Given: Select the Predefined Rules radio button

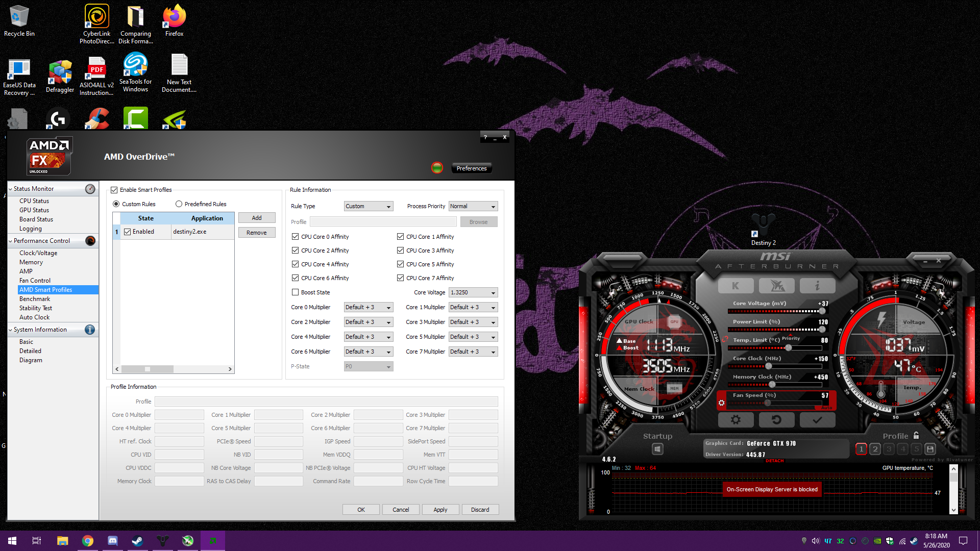Looking at the screenshot, I should tap(179, 204).
